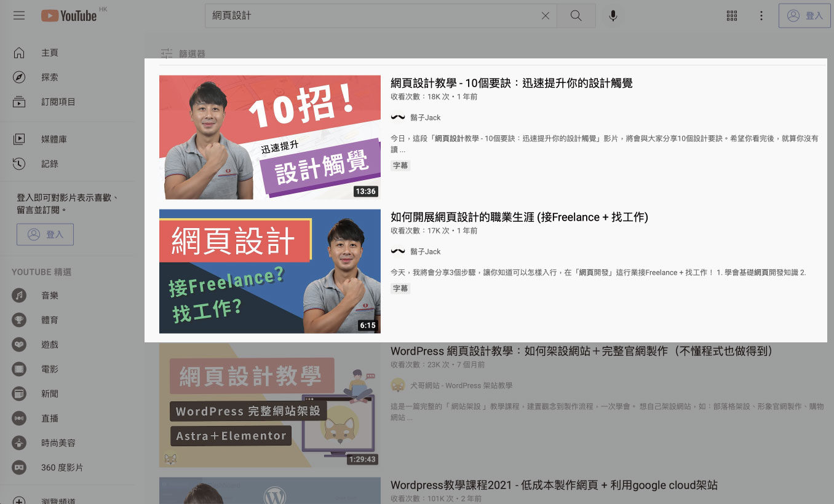
Task: Open 探索 from the sidebar
Action: (x=49, y=77)
